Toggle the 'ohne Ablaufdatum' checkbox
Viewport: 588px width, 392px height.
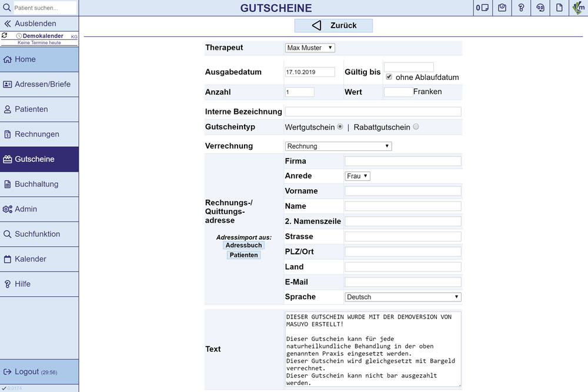(389, 77)
